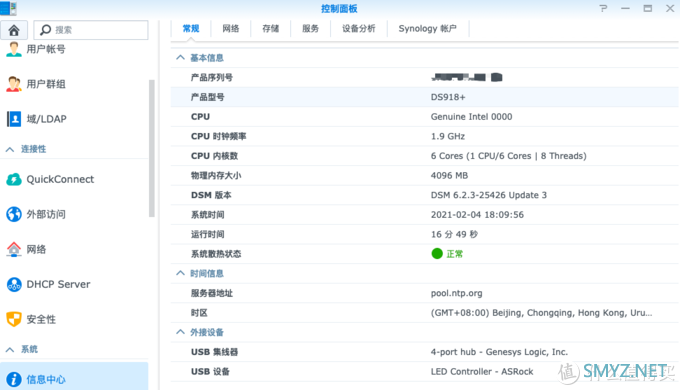Go to Control Panel home icon
This screenshot has height=390, width=680.
click(14, 30)
